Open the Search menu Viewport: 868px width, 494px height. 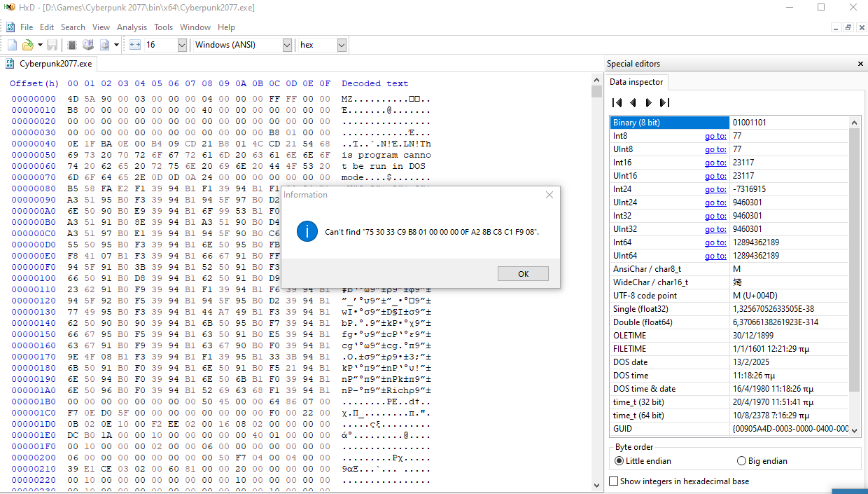point(73,27)
